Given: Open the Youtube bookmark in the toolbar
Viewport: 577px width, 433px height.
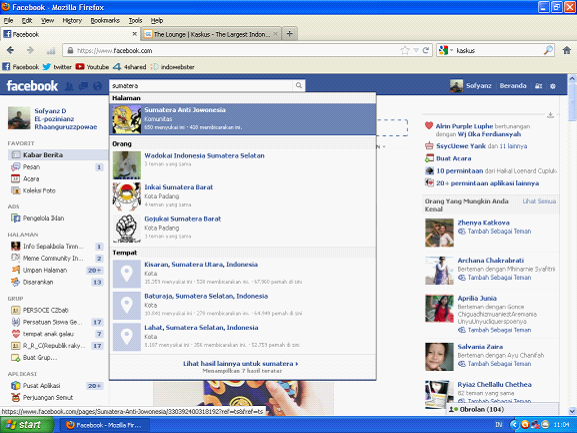Looking at the screenshot, I should coord(92,67).
